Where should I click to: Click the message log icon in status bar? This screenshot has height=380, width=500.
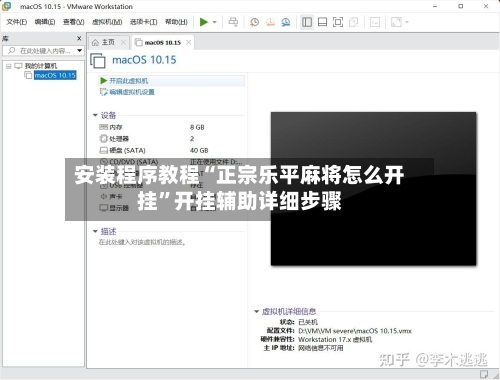pos(484,374)
